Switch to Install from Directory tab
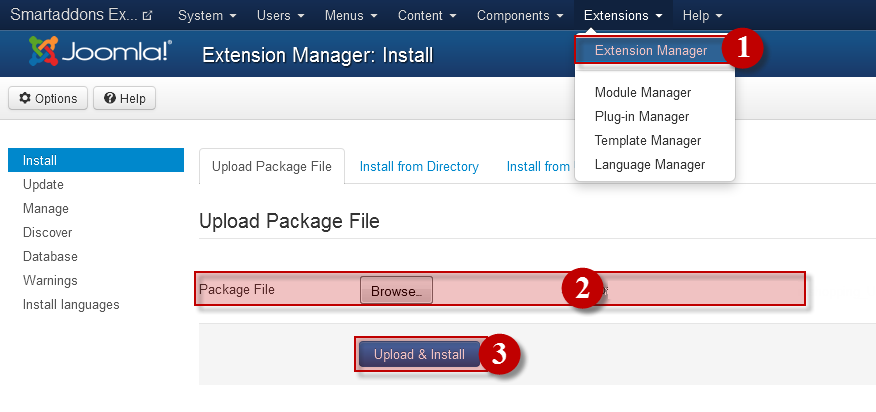This screenshot has height=412, width=876. (419, 167)
